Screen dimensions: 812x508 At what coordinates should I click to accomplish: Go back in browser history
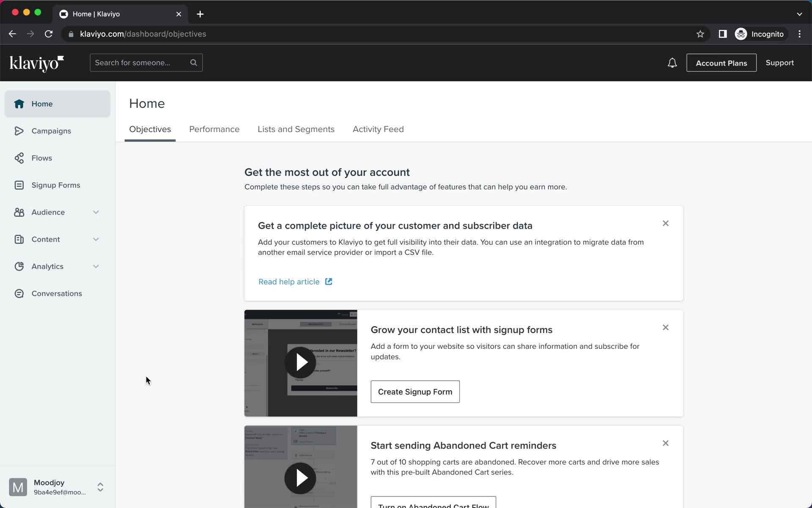coord(12,34)
